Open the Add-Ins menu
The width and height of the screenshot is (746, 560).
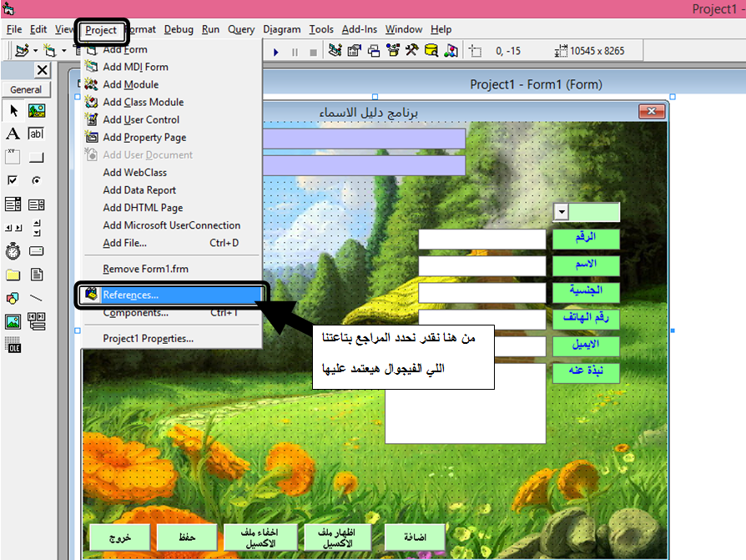pos(359,29)
